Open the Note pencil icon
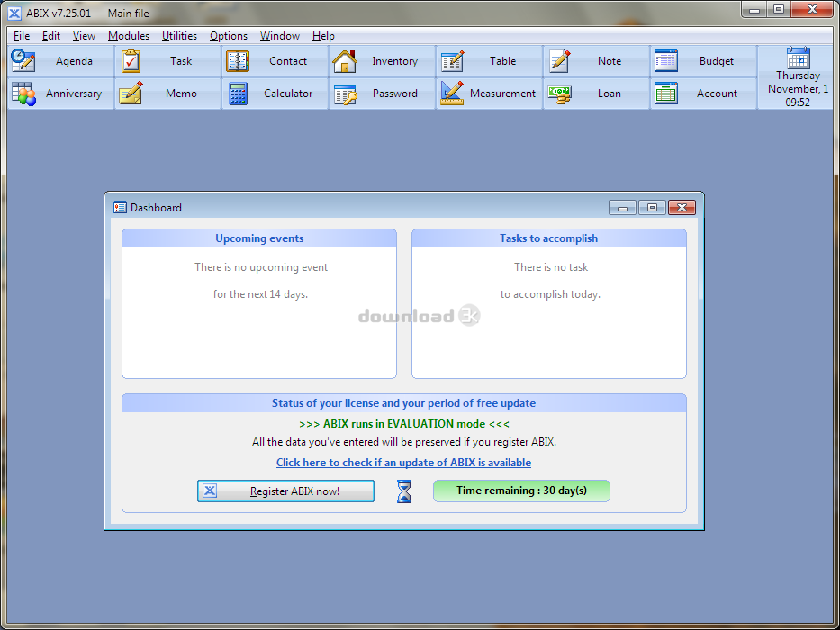 pyautogui.click(x=559, y=61)
